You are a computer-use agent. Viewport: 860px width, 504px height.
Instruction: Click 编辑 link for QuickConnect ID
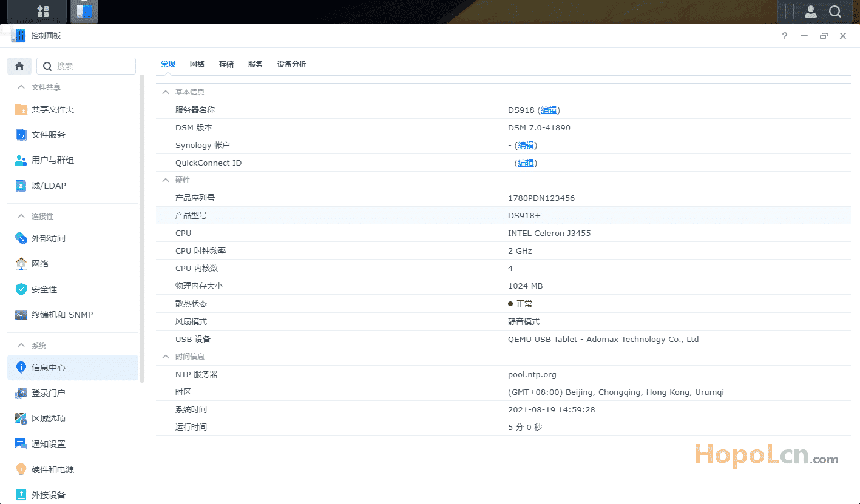526,163
